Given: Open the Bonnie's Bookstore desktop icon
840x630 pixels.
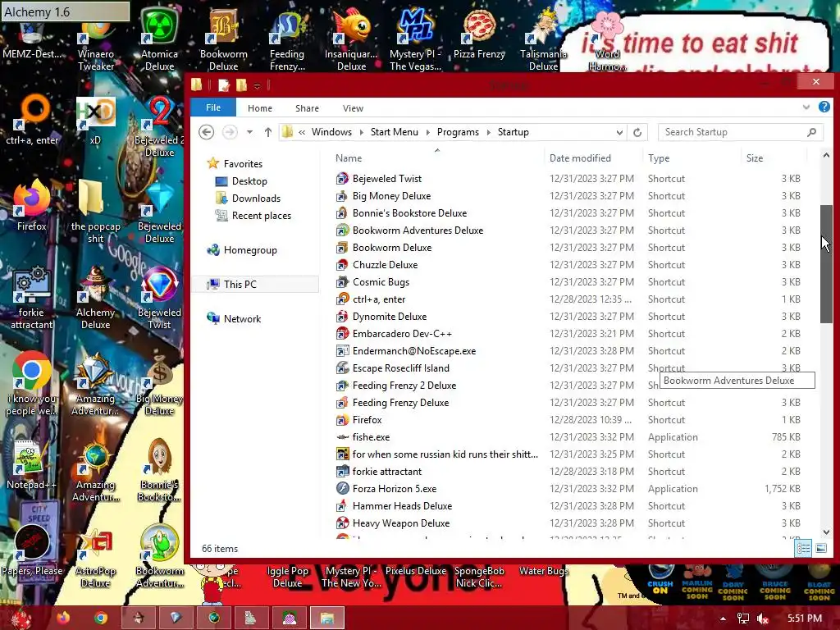Looking at the screenshot, I should point(159,468).
